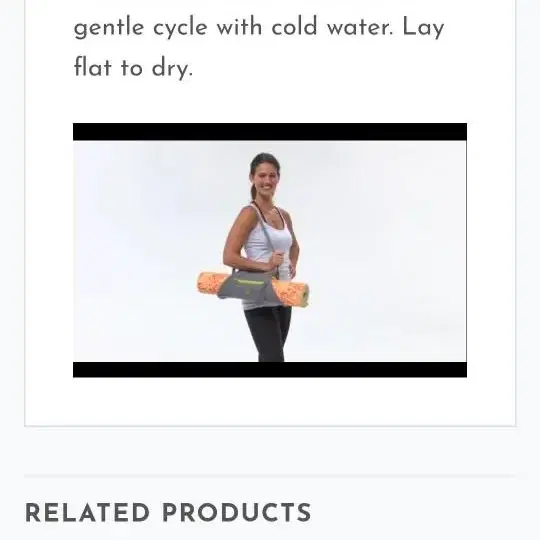Play the yoga mat bag product video
540x540 pixels.
[x=270, y=250]
